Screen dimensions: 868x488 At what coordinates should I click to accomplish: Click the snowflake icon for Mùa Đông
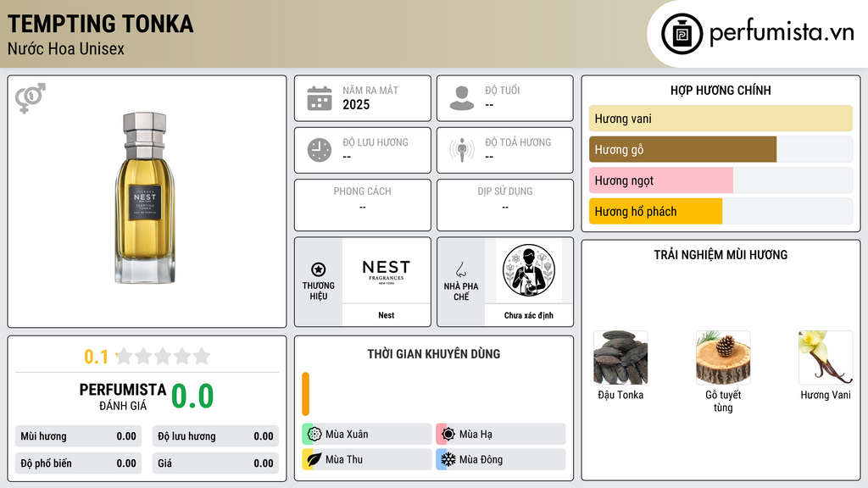(x=448, y=459)
